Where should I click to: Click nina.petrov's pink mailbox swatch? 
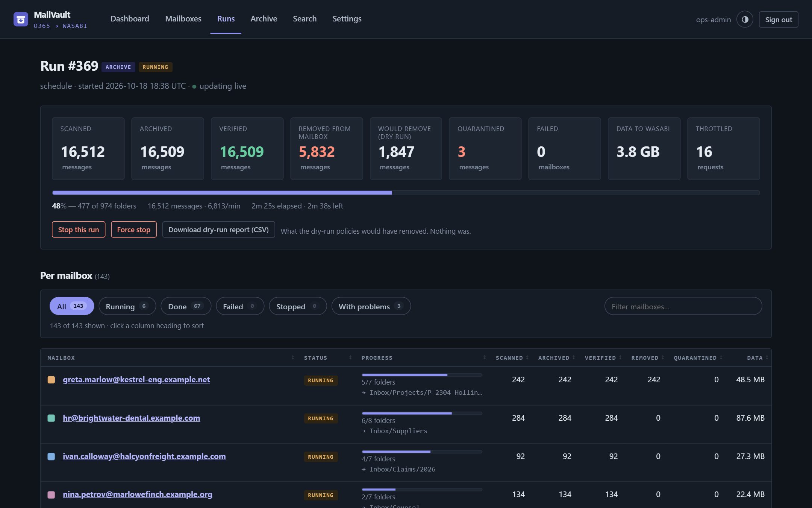52,494
